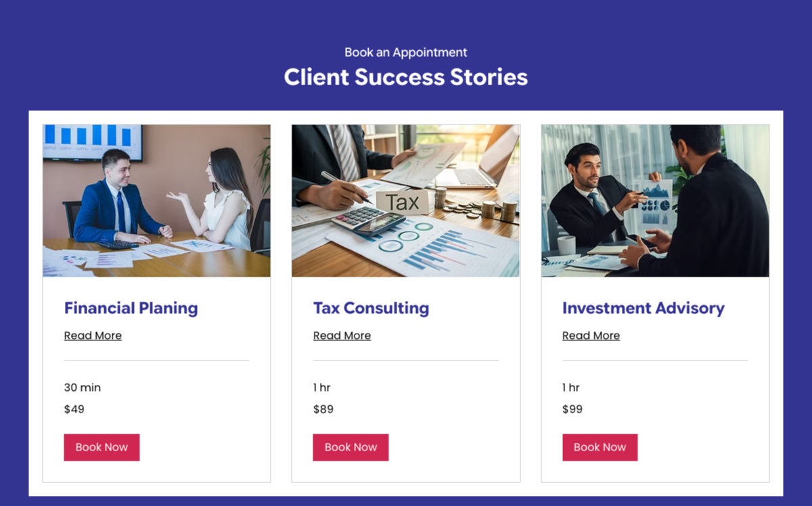Book Now for the $49 Financial Planing service
The width and height of the screenshot is (812, 506).
[x=101, y=447]
